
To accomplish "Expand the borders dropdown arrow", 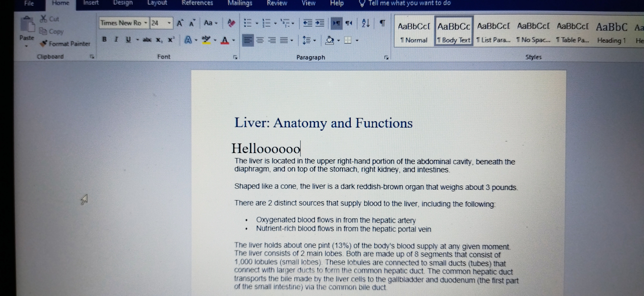I will point(357,41).
